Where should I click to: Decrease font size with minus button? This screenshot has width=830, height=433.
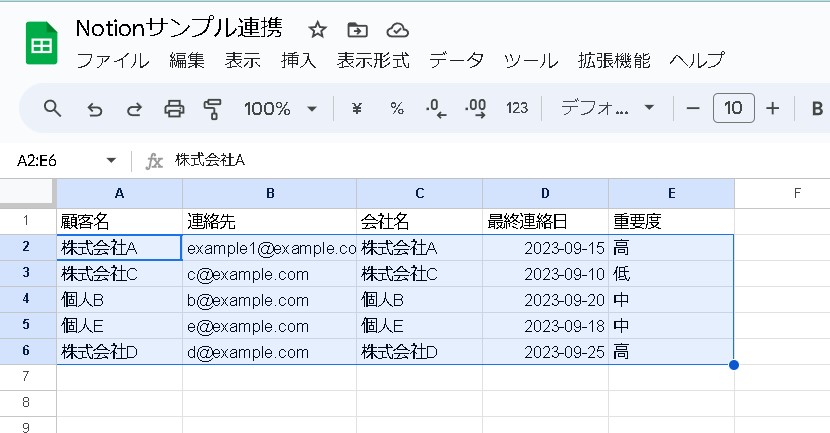693,108
